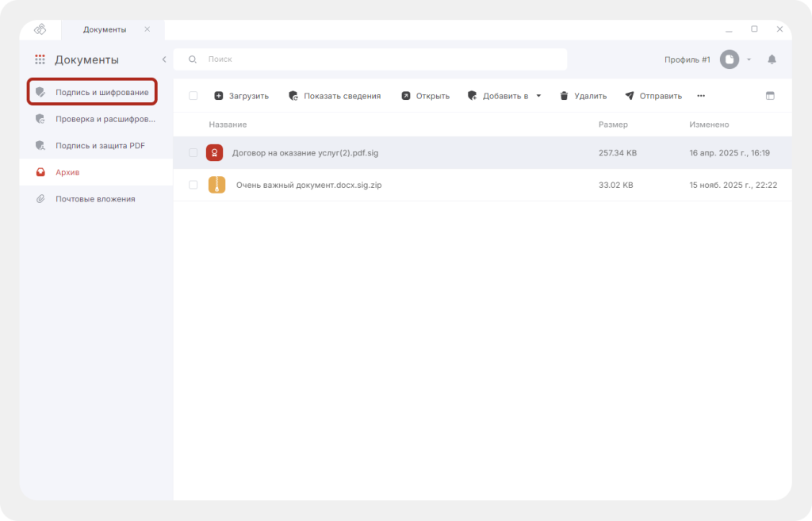Click the yellow zip archive file icon
Screen dimensions: 812x521
[x=216, y=185]
